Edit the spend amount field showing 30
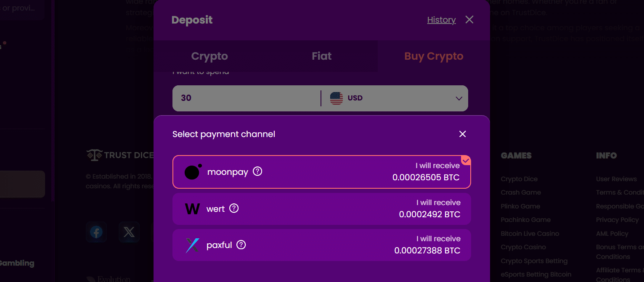 [x=244, y=98]
